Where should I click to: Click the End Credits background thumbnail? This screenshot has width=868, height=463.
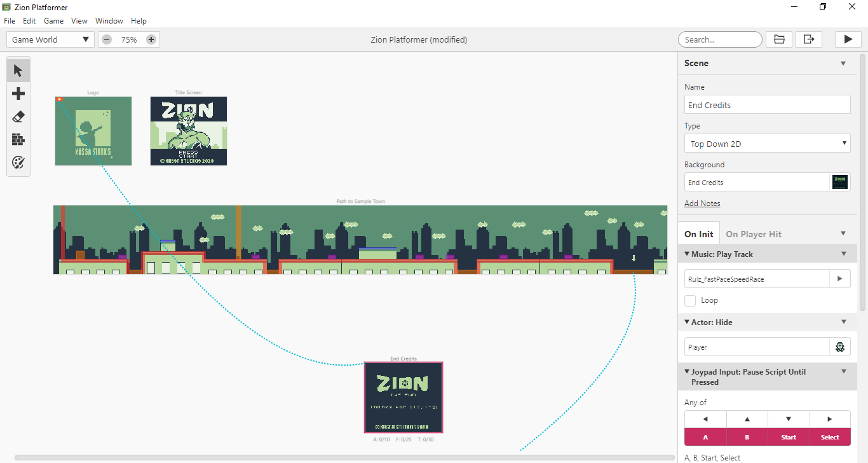(840, 182)
